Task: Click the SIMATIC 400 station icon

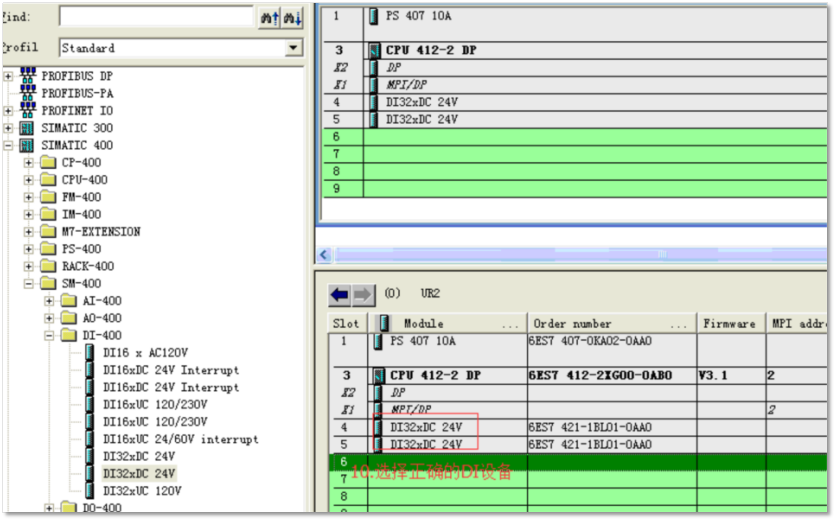Action: coord(27,145)
